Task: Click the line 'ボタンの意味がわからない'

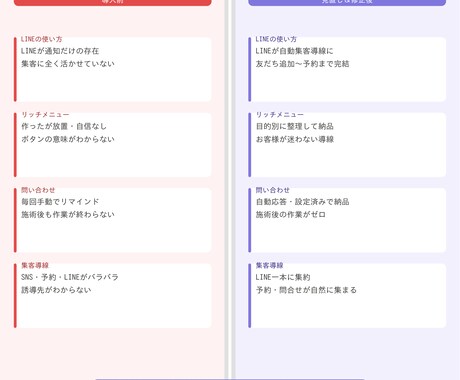Action: coord(68,139)
